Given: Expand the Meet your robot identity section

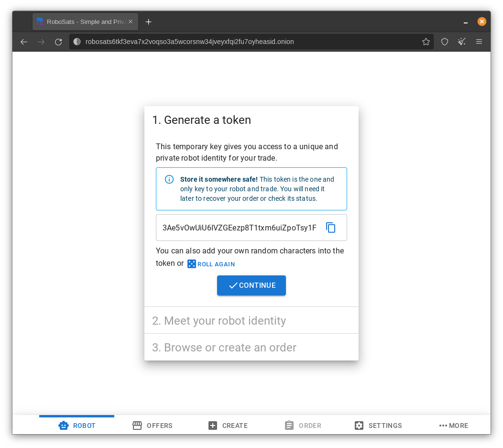Looking at the screenshot, I should tap(251, 320).
